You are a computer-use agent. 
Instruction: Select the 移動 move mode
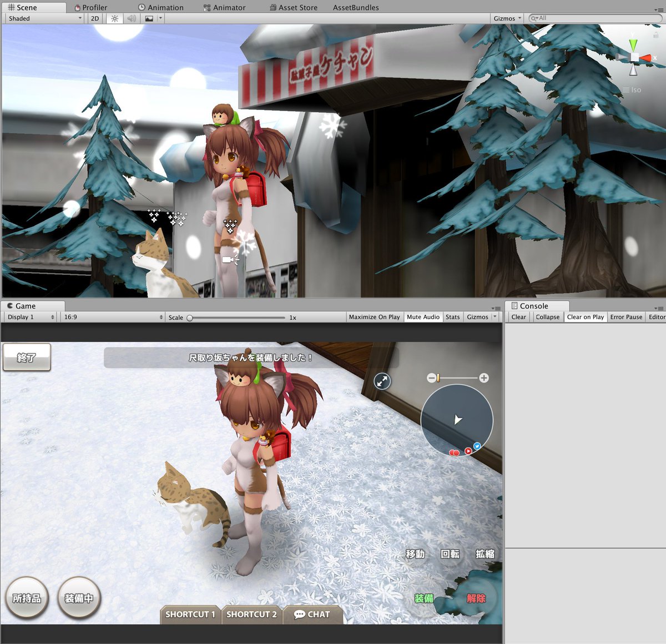(x=415, y=554)
